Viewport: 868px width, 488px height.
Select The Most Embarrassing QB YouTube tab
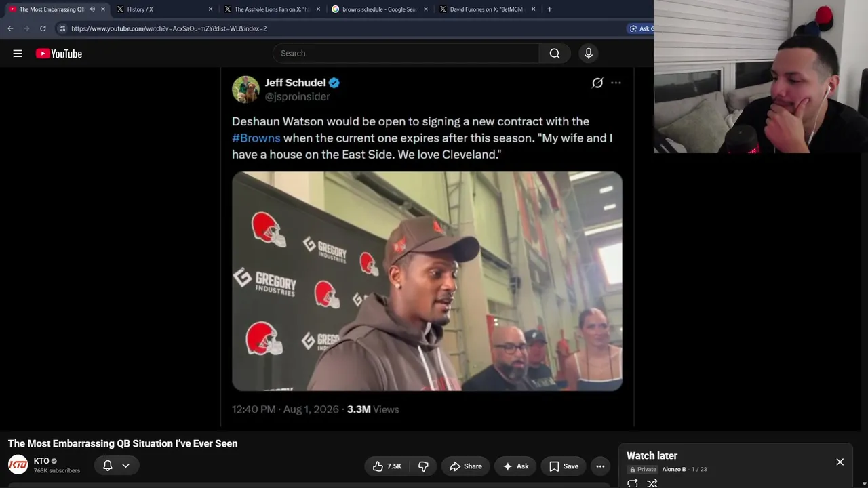tap(56, 9)
